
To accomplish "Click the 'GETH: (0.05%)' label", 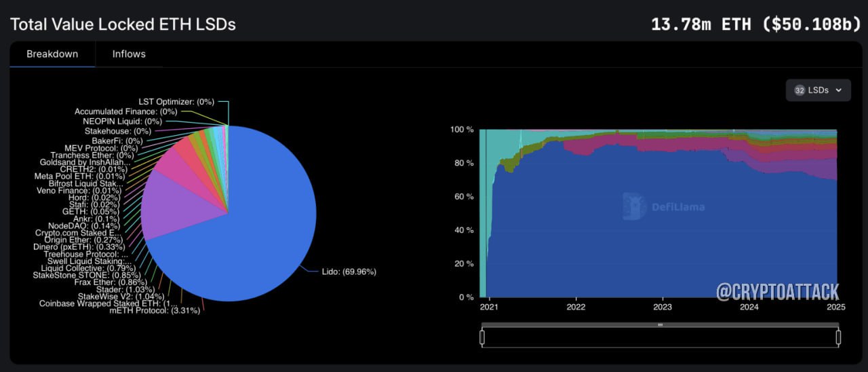I will pyautogui.click(x=92, y=211).
